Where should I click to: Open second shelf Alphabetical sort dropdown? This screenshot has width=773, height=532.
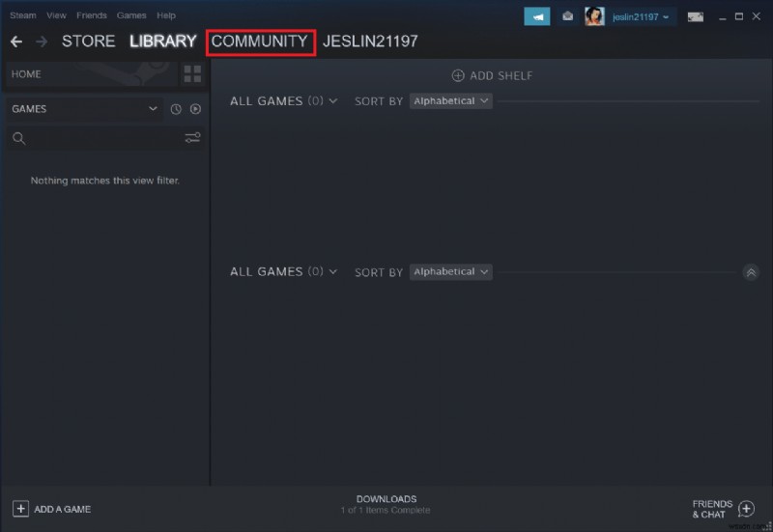(450, 272)
